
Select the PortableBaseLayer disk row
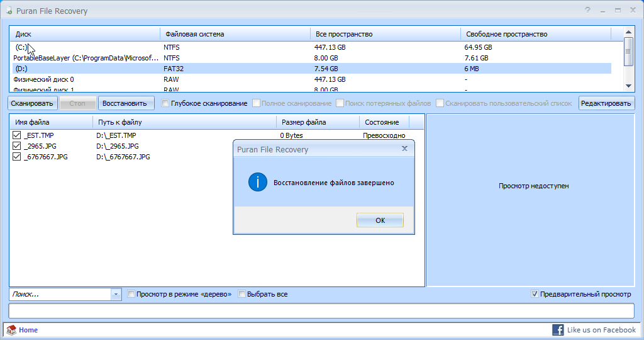point(311,58)
